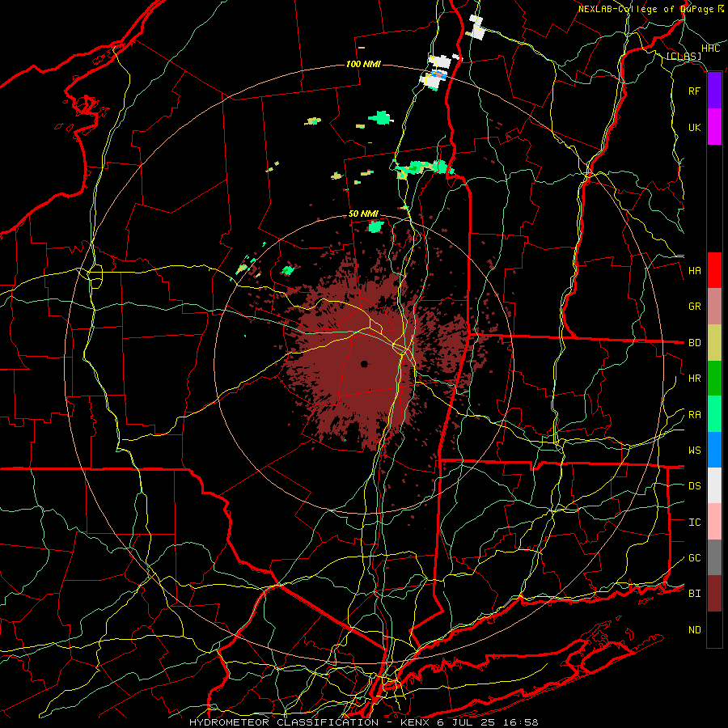Click the Hydrometeor Classification KENX title caption
728x728 pixels.
click(364, 722)
